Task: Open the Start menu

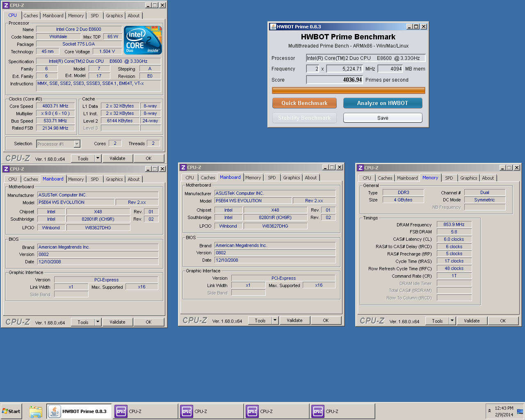Action: pyautogui.click(x=11, y=411)
